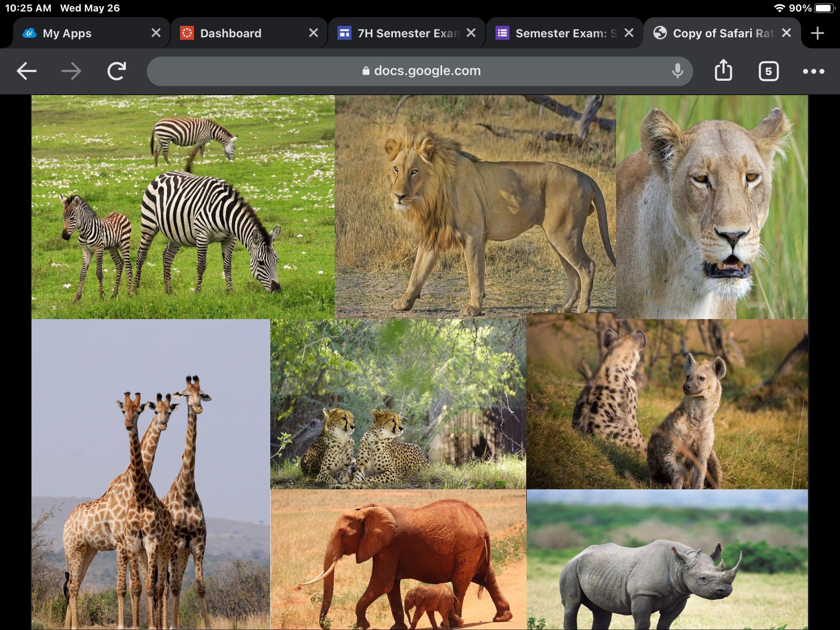The height and width of the screenshot is (630, 840).
Task: Open tab switcher showing 5 tabs
Action: point(768,71)
